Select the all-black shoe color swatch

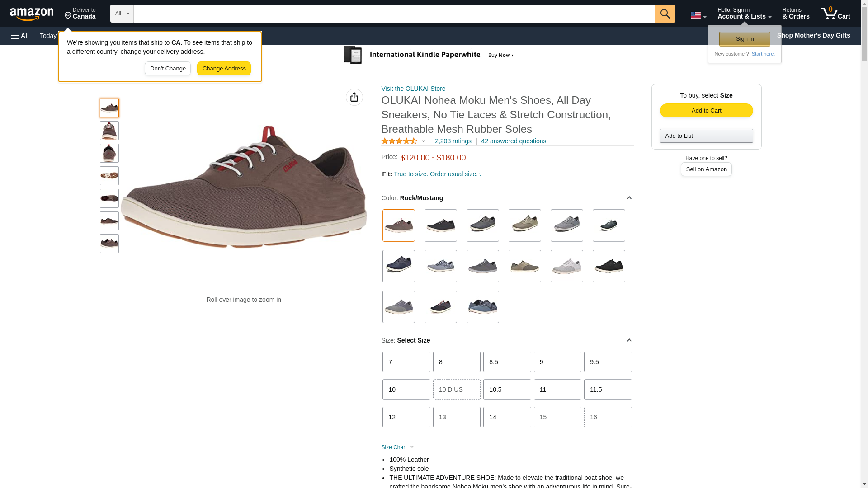point(608,266)
